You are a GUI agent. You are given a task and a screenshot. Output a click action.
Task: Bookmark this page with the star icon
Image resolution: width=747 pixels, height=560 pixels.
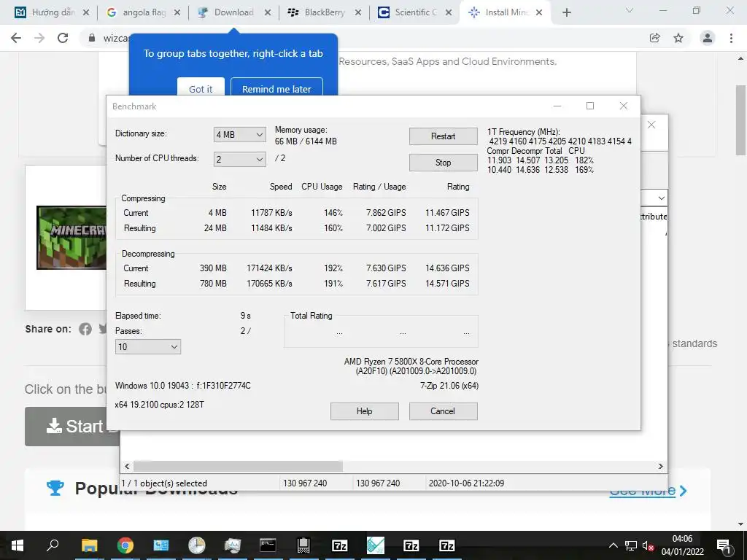point(678,38)
